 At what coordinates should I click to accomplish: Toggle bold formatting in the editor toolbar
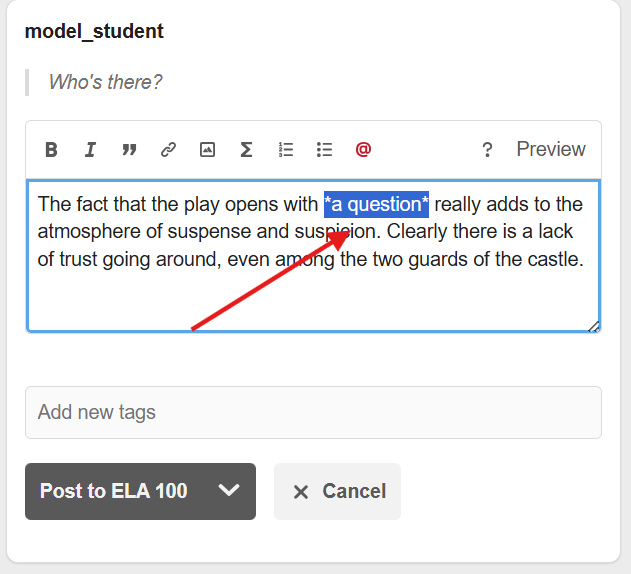click(x=51, y=150)
